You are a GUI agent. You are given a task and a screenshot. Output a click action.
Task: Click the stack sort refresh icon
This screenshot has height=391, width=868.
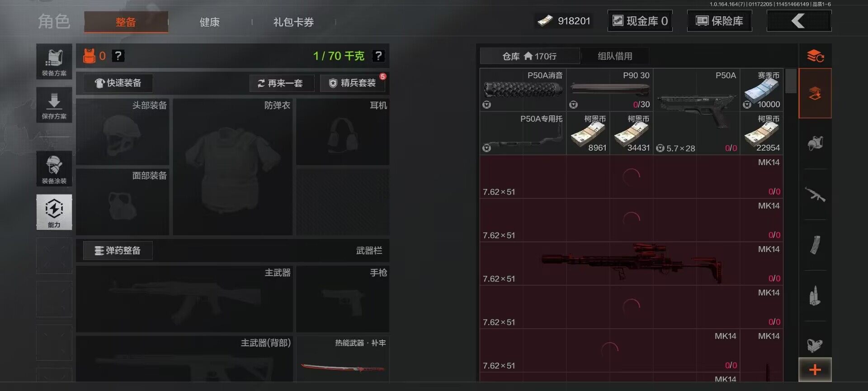coord(815,56)
